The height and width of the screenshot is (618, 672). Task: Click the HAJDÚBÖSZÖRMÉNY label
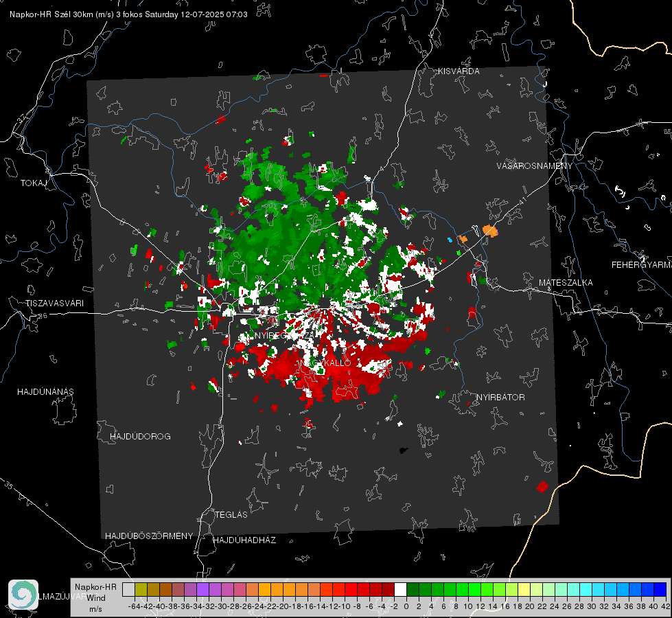click(149, 536)
